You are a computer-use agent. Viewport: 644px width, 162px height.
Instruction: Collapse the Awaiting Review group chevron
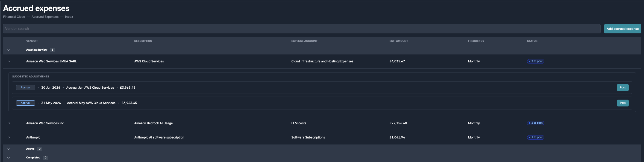[x=8, y=50]
